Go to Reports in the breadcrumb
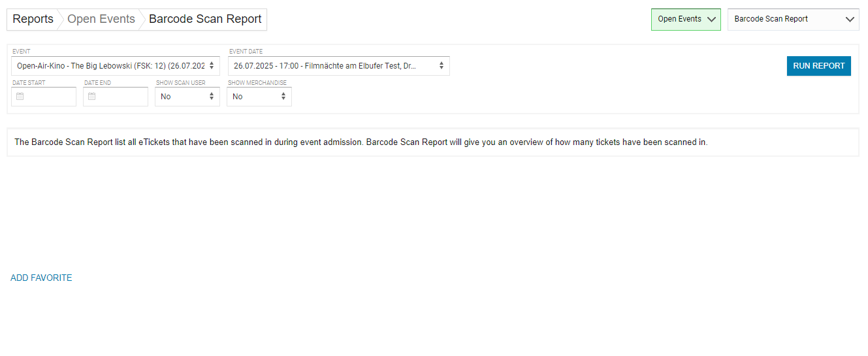Viewport: 868px width, 356px height. (x=33, y=19)
